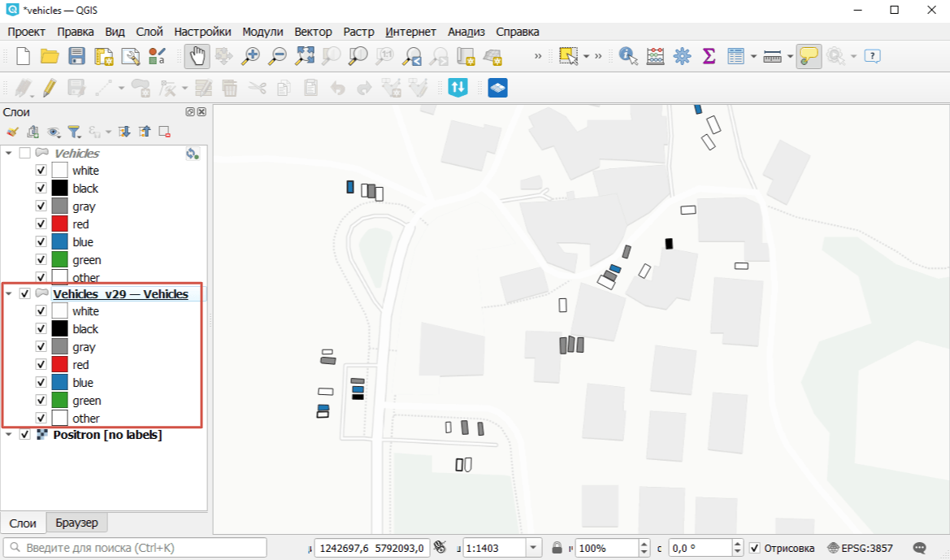Uncheck the Positron [no labels] layer
Screen dimensions: 950x560
(x=24, y=435)
